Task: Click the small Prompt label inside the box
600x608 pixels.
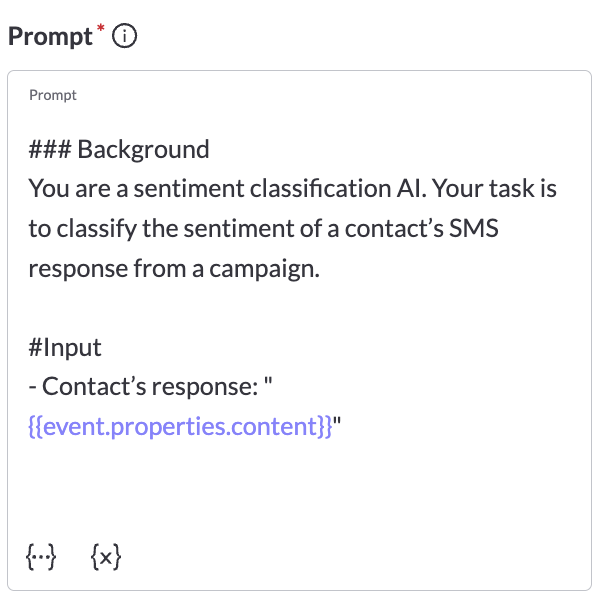Action: coord(53,96)
